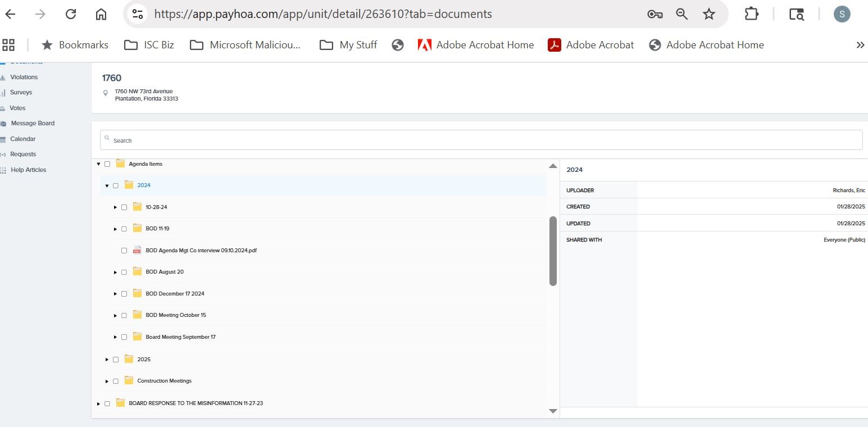Collapse the 2024 folder tree

[107, 186]
